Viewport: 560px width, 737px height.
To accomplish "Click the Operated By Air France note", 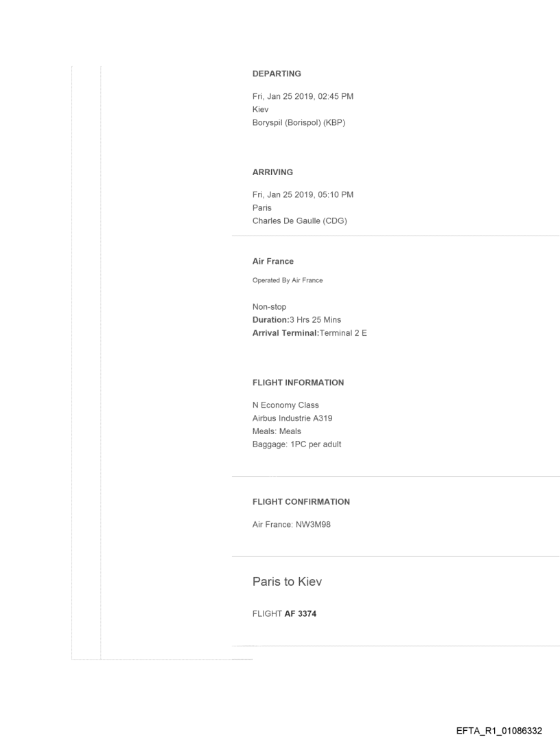I will tap(288, 280).
